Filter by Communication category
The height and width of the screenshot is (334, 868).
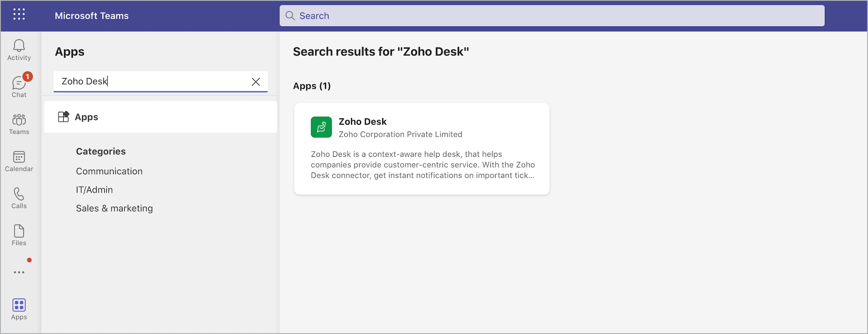109,171
